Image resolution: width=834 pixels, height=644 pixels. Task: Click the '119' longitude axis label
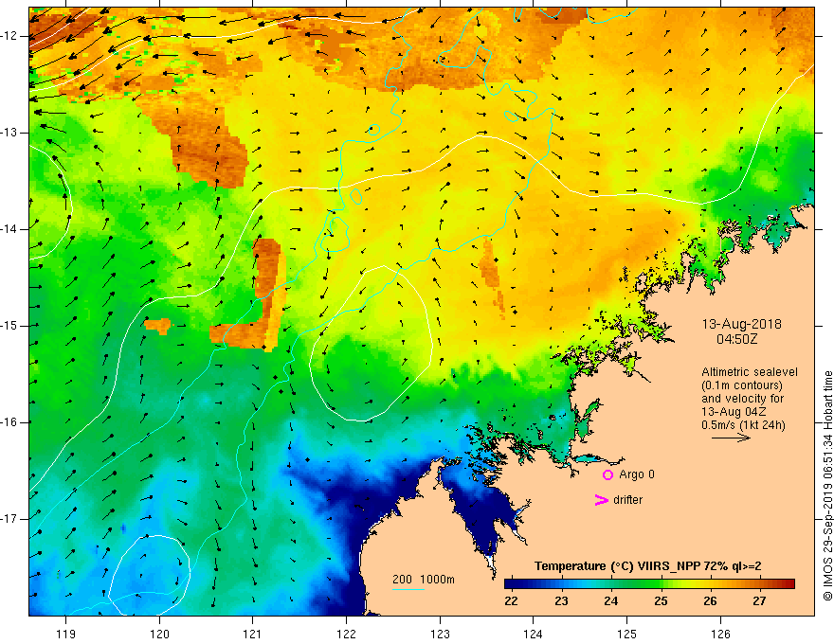[66, 634]
